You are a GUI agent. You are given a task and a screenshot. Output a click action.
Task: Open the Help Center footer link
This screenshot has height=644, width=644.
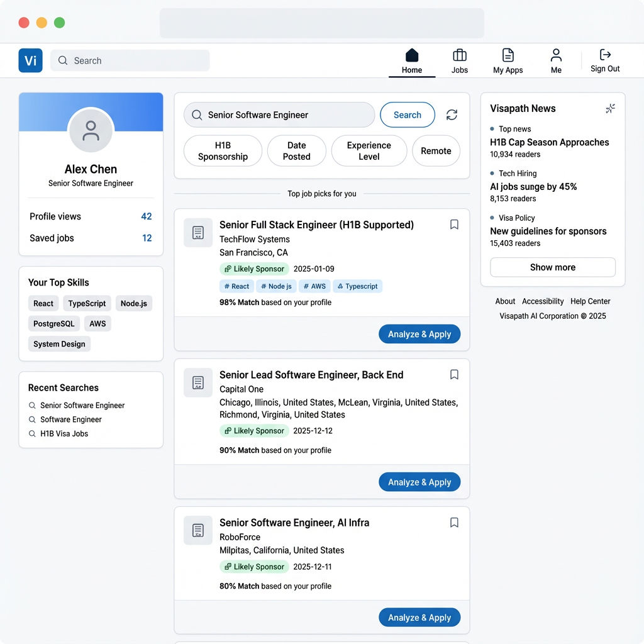point(590,301)
